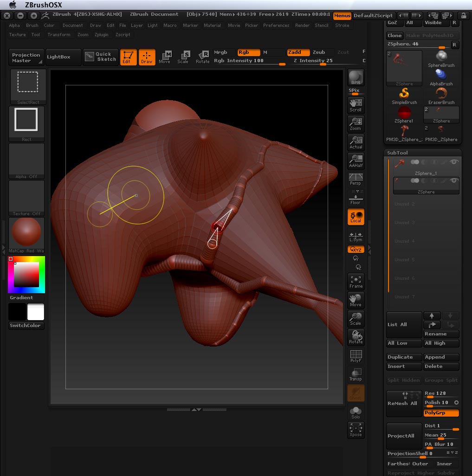Open Quick Sketch
The image size is (472, 476).
(x=101, y=57)
